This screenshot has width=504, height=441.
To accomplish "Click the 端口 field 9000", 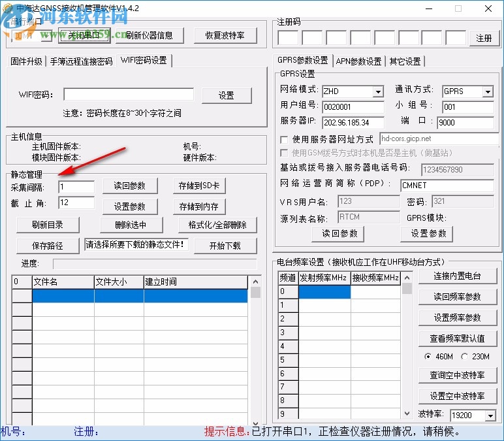I will [x=465, y=123].
